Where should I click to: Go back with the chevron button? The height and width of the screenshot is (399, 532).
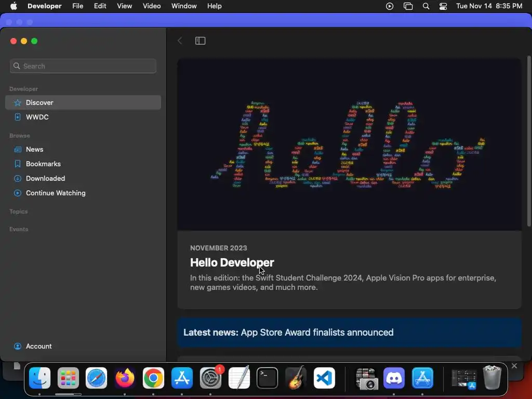[180, 41]
